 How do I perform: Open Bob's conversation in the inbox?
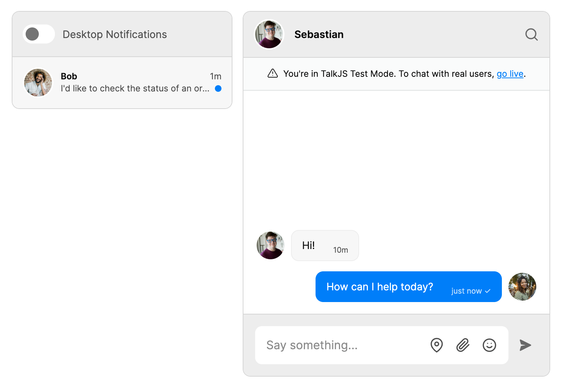(x=135, y=83)
